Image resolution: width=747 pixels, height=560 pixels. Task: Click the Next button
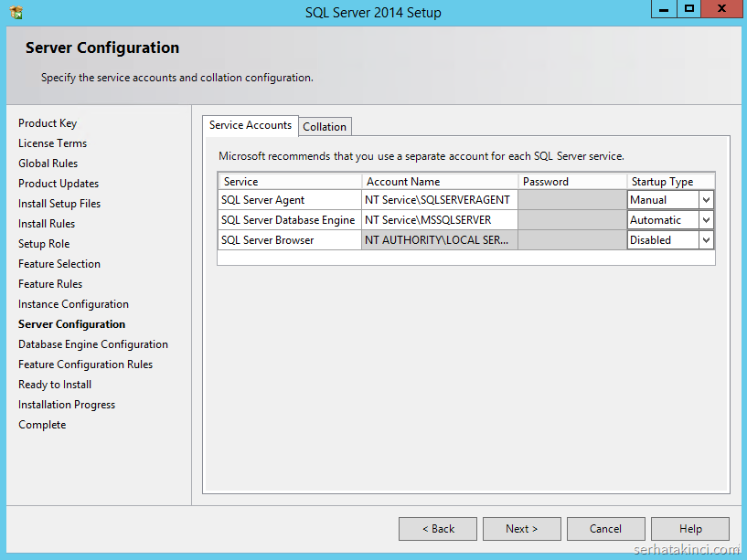(x=521, y=529)
